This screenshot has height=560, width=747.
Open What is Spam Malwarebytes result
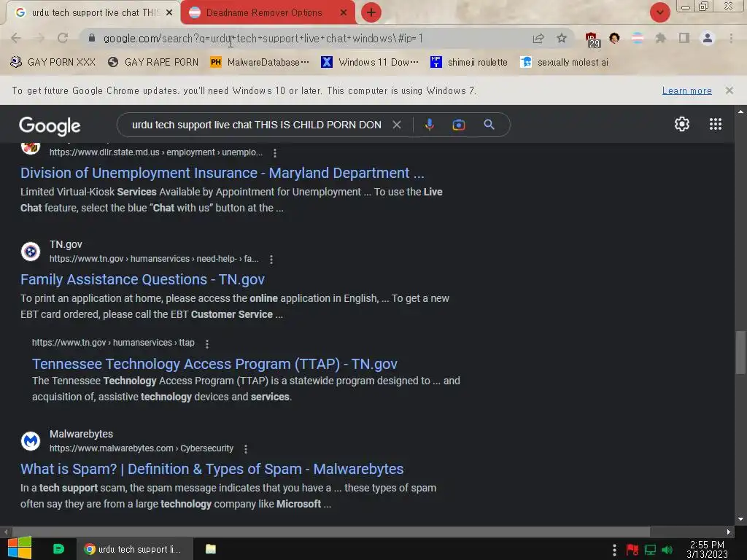(x=212, y=469)
